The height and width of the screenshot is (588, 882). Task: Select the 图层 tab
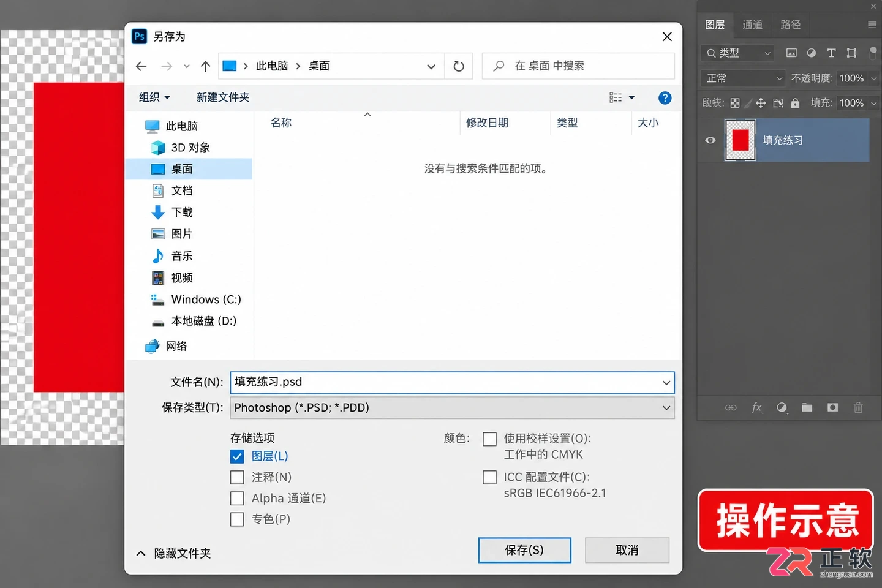pyautogui.click(x=715, y=24)
